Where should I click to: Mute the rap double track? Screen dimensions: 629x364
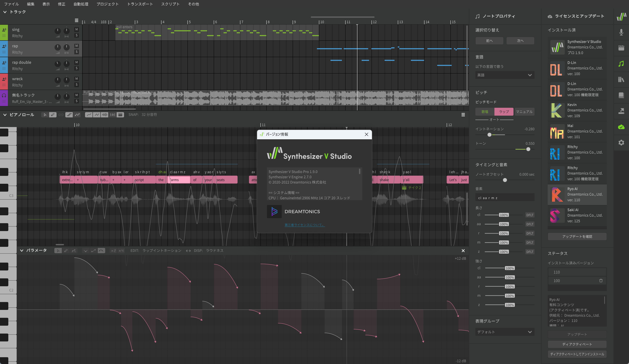77,62
